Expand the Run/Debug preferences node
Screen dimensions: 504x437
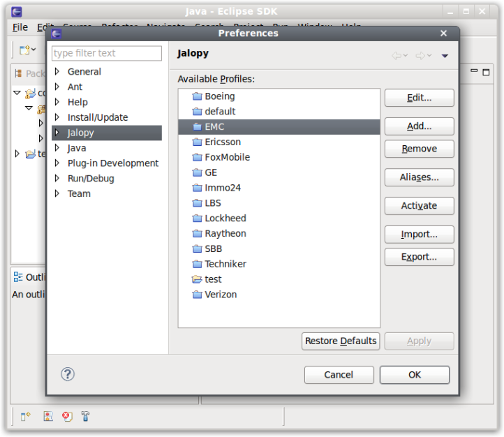click(x=57, y=178)
